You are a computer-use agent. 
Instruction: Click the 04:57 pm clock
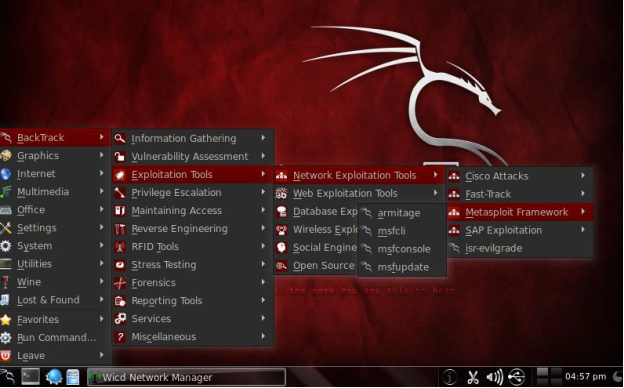[x=585, y=376]
